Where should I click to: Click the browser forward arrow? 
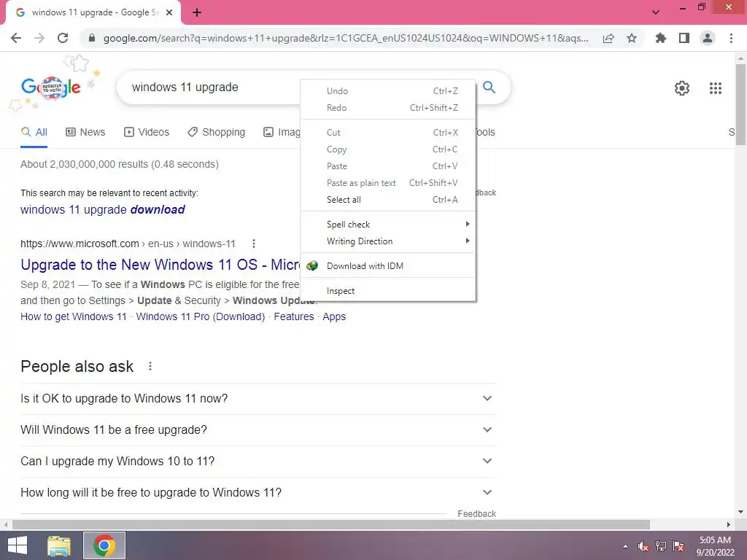coord(39,38)
